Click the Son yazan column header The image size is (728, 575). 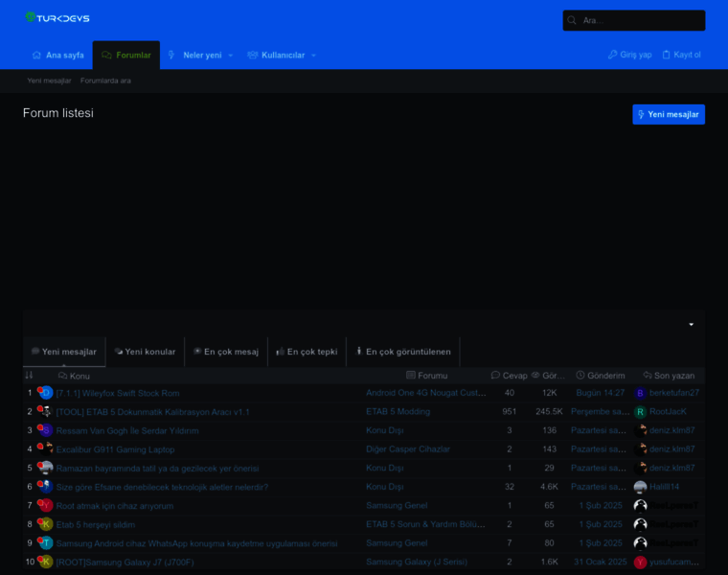tap(669, 376)
